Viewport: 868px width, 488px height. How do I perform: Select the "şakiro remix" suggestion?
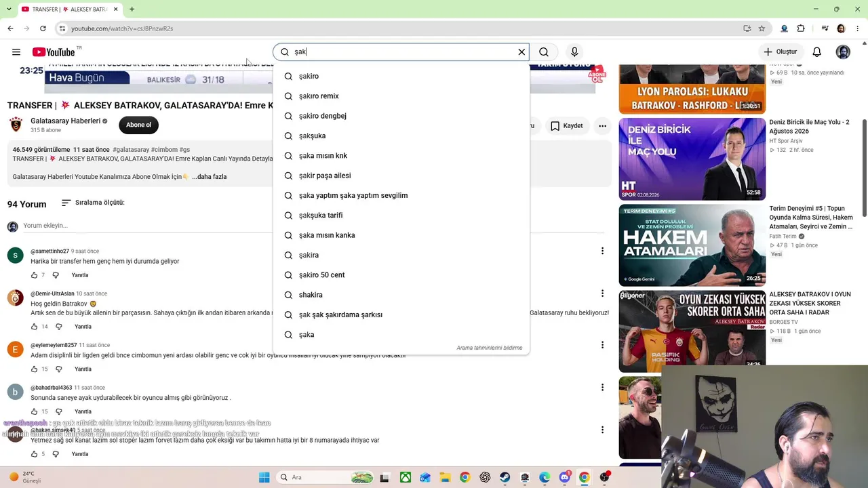401,96
